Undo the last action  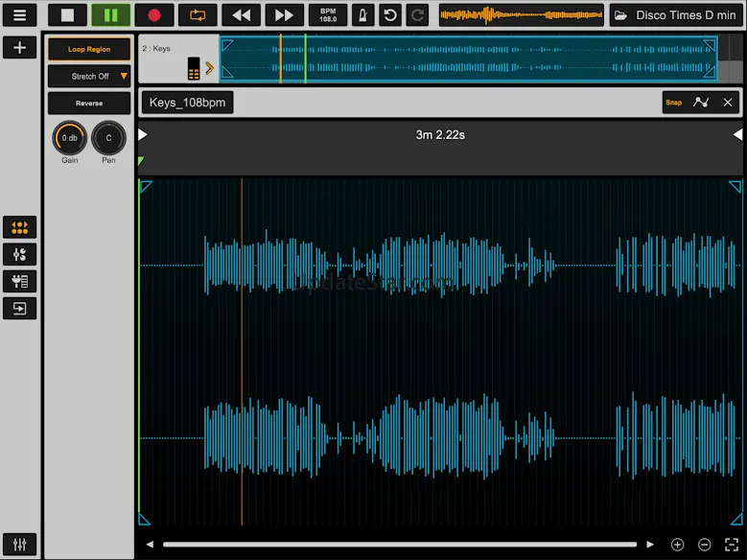pos(390,14)
